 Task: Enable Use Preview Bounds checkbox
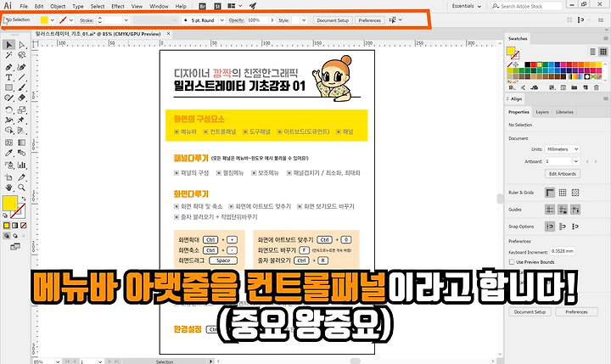point(512,262)
